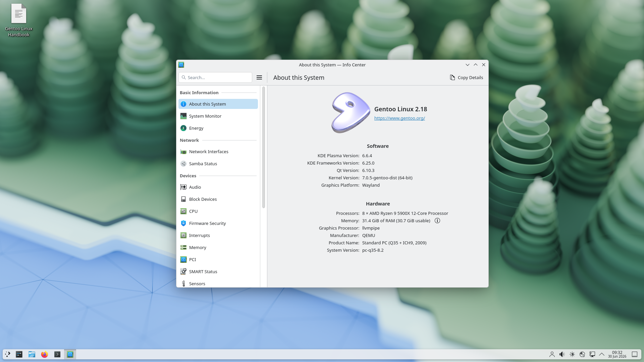The image size is (644, 362).
Task: Open the brightness and color tray icon
Action: tap(572, 354)
